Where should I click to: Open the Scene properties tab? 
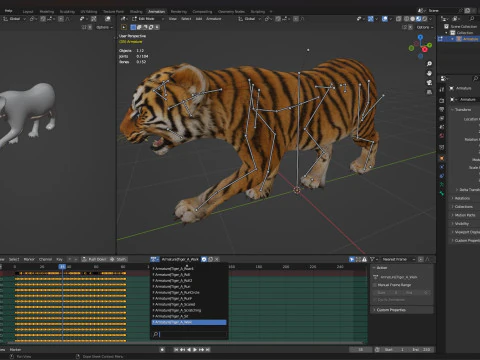(x=442, y=127)
